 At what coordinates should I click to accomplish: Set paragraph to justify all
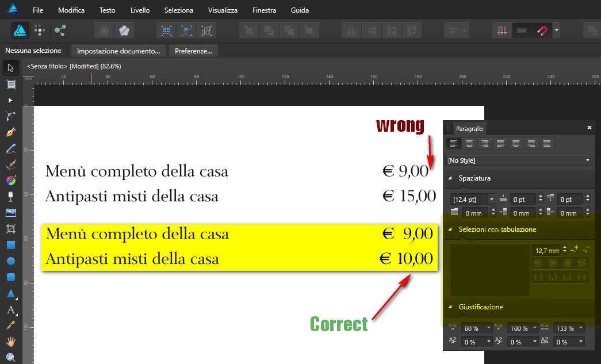(547, 144)
